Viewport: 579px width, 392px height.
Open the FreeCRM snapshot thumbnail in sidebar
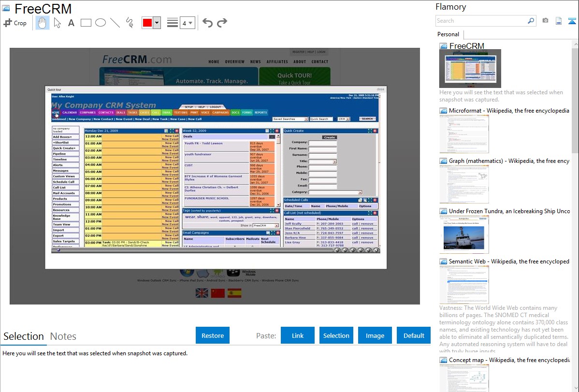470,69
